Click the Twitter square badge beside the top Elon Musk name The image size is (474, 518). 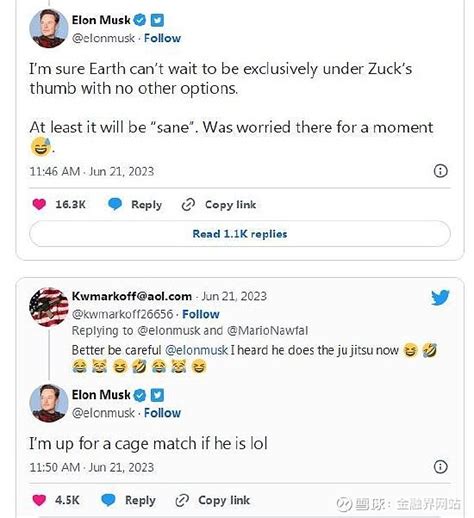pos(157,20)
